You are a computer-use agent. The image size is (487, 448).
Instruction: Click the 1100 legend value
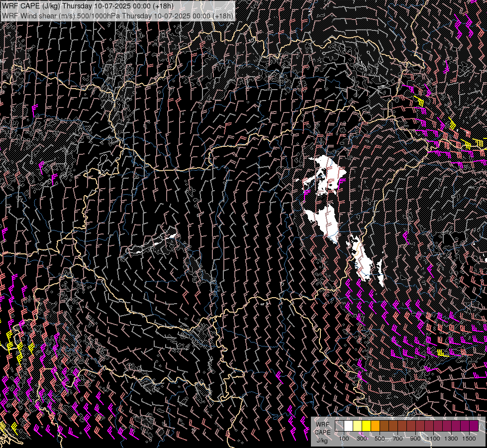[x=433, y=439]
